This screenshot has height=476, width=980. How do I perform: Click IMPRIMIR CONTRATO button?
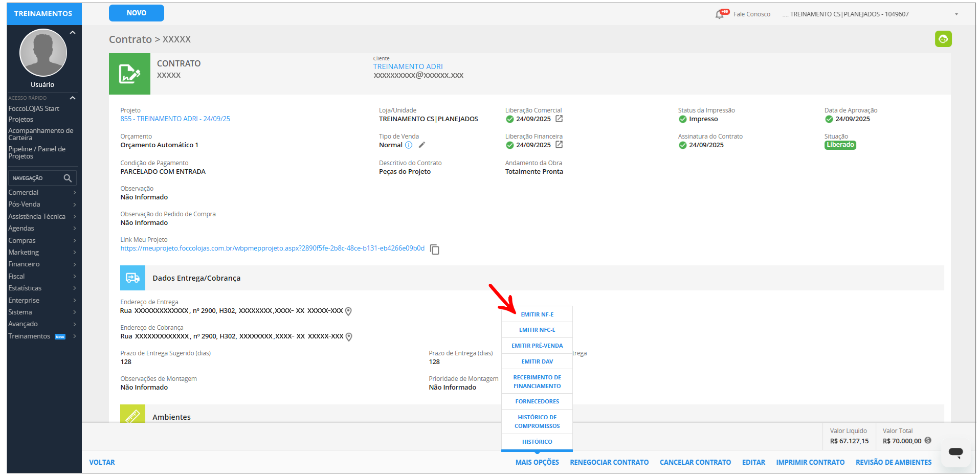point(810,462)
